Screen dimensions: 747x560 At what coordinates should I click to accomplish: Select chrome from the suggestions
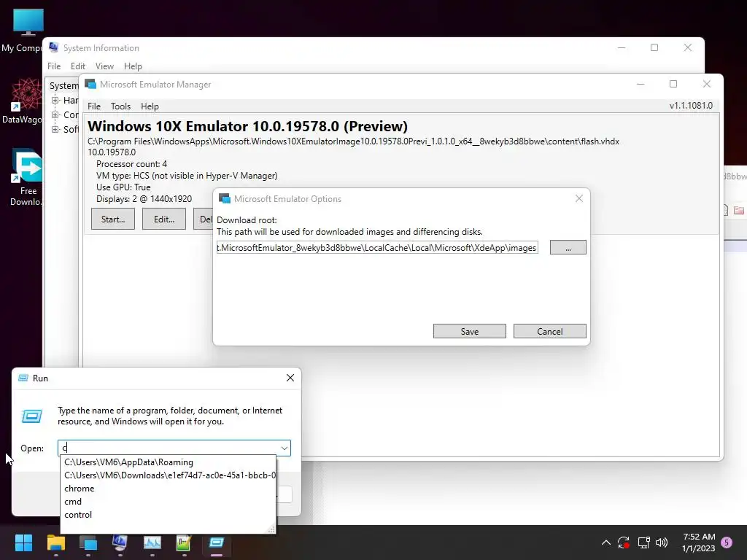pos(169,488)
